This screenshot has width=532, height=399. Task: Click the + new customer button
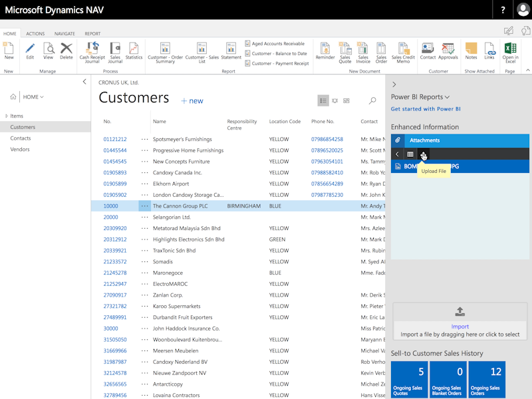click(x=192, y=101)
